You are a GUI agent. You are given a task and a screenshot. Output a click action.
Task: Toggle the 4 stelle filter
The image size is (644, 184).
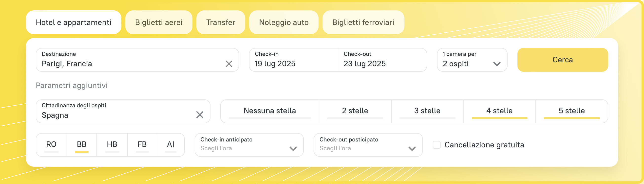(x=499, y=111)
